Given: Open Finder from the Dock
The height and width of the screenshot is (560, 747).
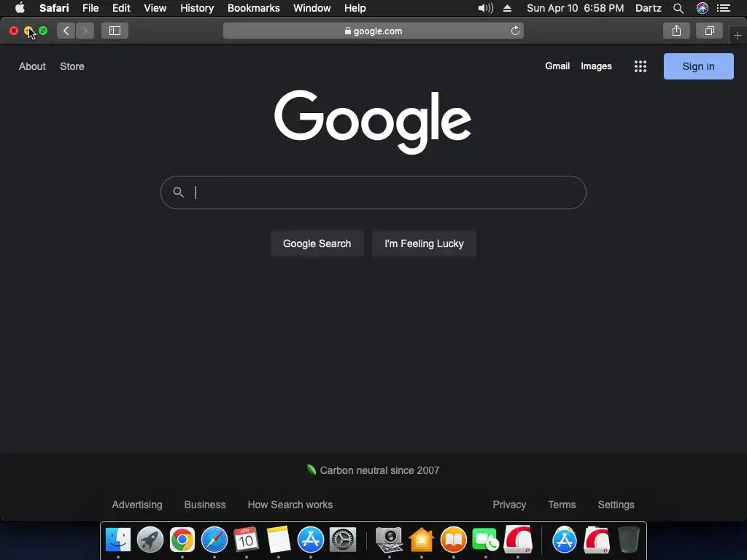Looking at the screenshot, I should [117, 540].
